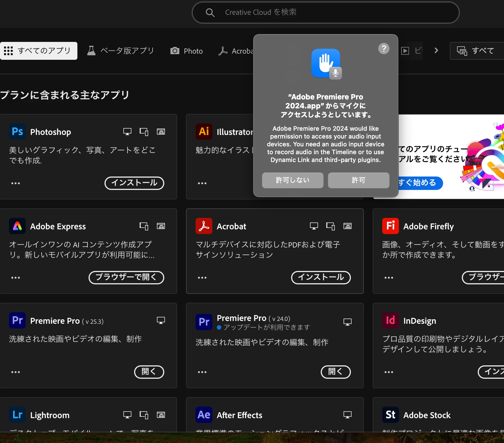The height and width of the screenshot is (443, 504).
Task: Open the ベータ版アプリ tab
Action: (120, 51)
